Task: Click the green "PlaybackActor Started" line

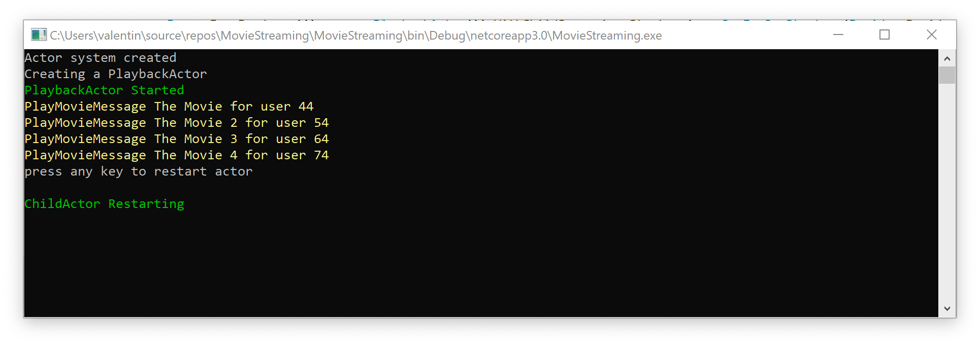Action: pos(104,90)
